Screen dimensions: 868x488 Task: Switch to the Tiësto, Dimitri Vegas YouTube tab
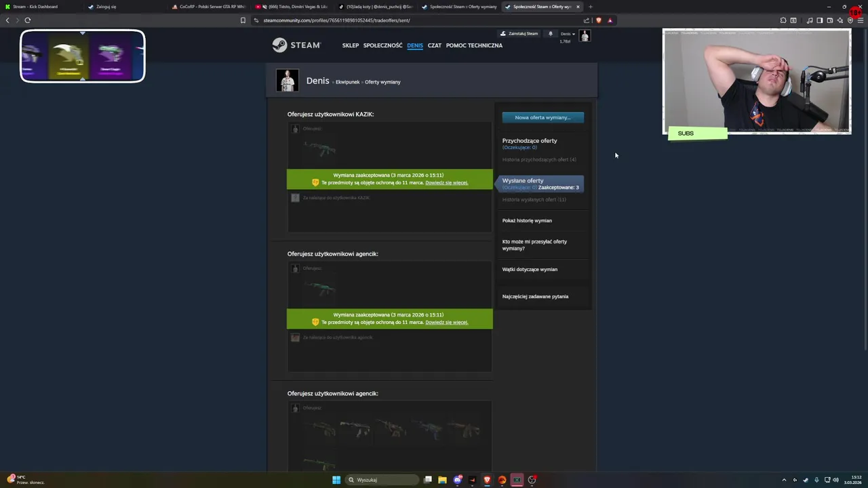(x=292, y=7)
